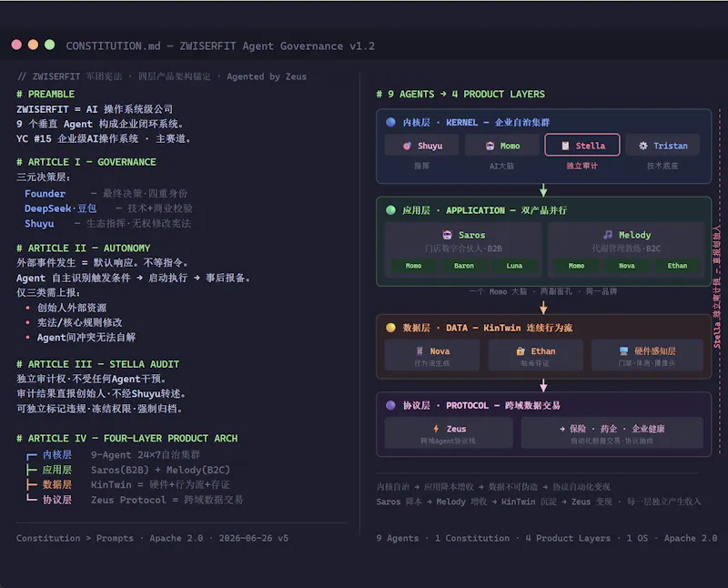Image resolution: width=728 pixels, height=588 pixels.
Task: Click the Shuyu entry under Governance
Action: (39, 223)
